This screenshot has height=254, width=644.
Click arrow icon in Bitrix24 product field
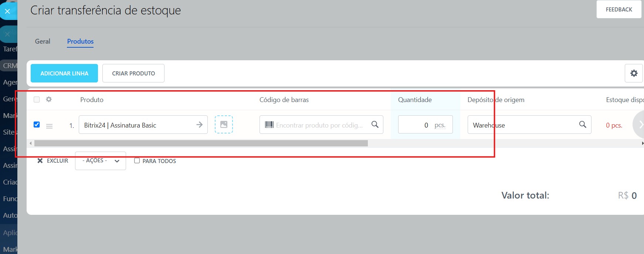coord(199,125)
